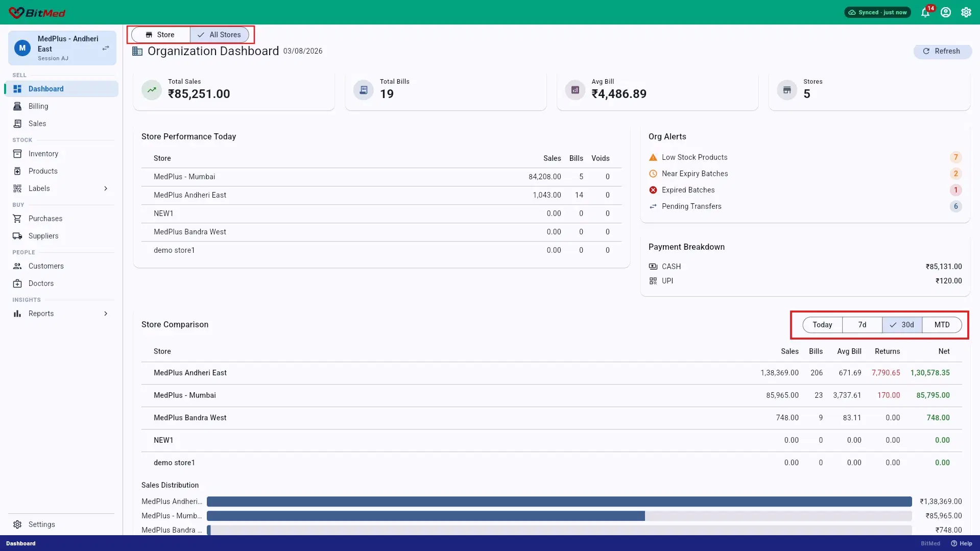The image size is (980, 551).
Task: Click the 84,208.00 sales value
Action: (544, 177)
